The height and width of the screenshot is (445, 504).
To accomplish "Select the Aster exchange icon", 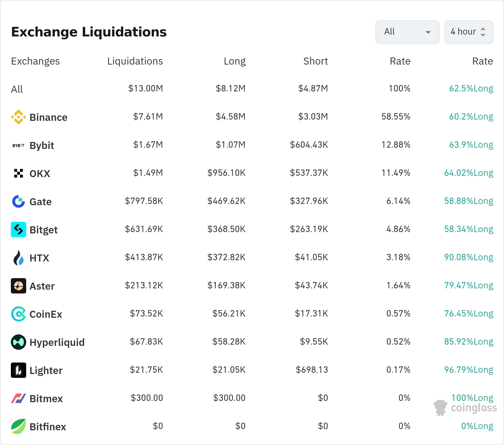I will pos(19,286).
